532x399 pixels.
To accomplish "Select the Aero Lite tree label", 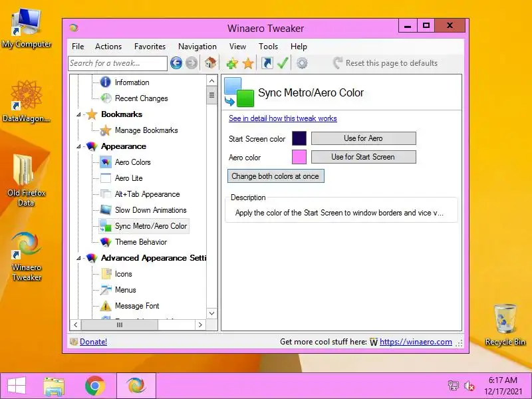I will (128, 178).
